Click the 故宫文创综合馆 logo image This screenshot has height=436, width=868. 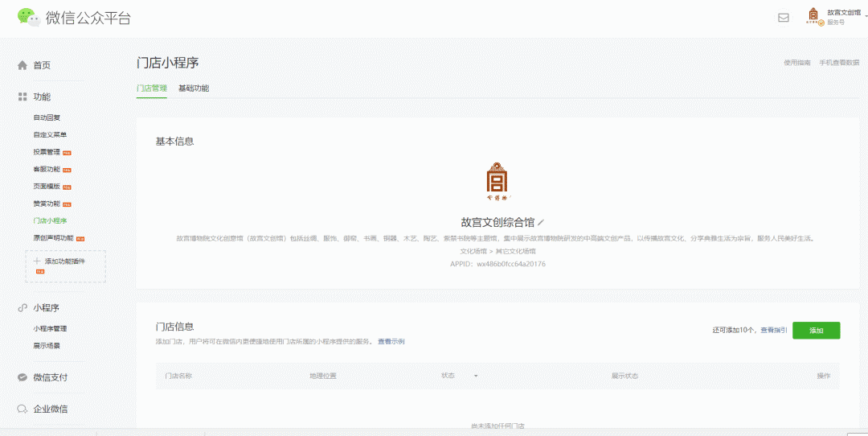(497, 181)
